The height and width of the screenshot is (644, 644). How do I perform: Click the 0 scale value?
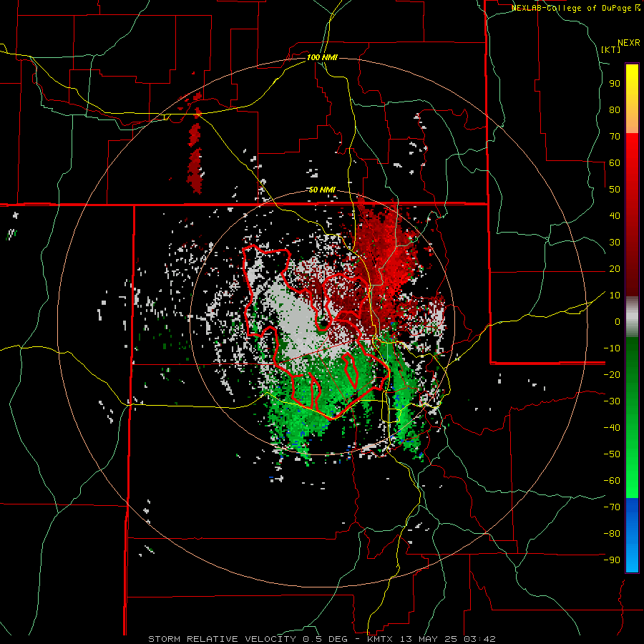coord(618,321)
